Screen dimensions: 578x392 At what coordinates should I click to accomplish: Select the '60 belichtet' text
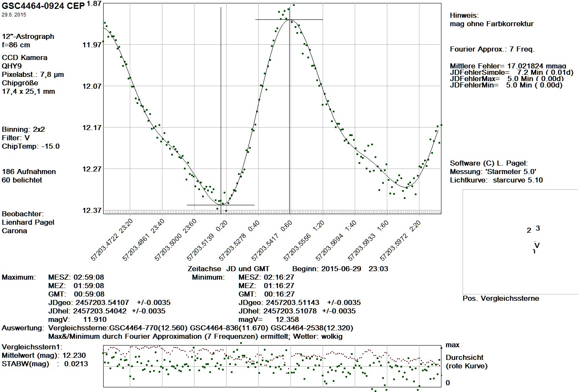pos(22,180)
